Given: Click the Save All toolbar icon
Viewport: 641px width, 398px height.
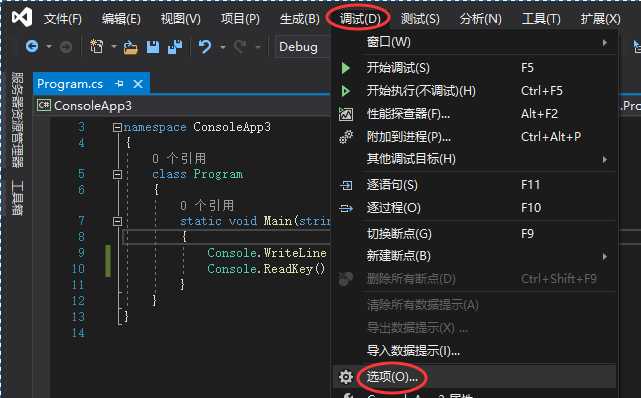Looking at the screenshot, I should click(x=175, y=47).
